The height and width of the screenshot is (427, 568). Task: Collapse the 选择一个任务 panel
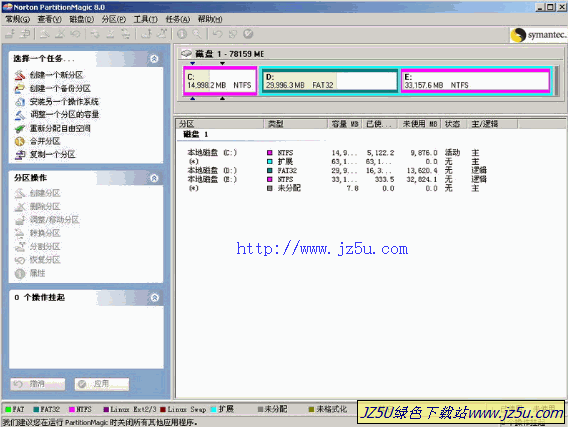[x=154, y=59]
